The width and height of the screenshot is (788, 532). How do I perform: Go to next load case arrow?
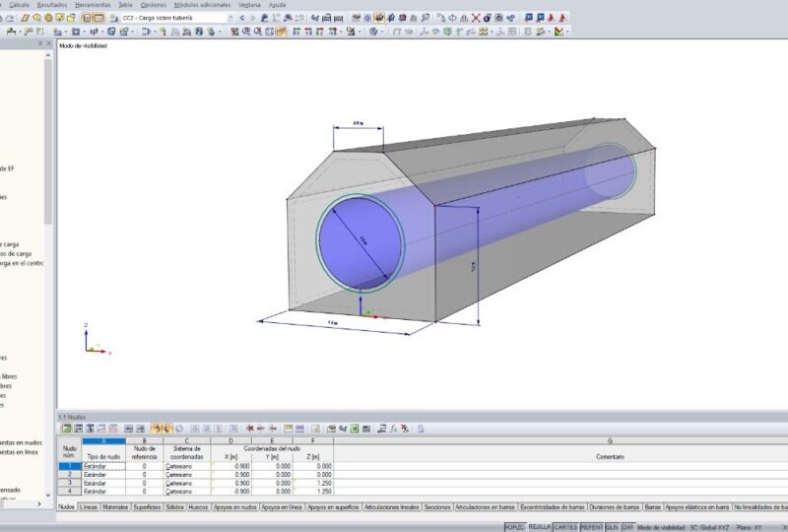(x=252, y=18)
